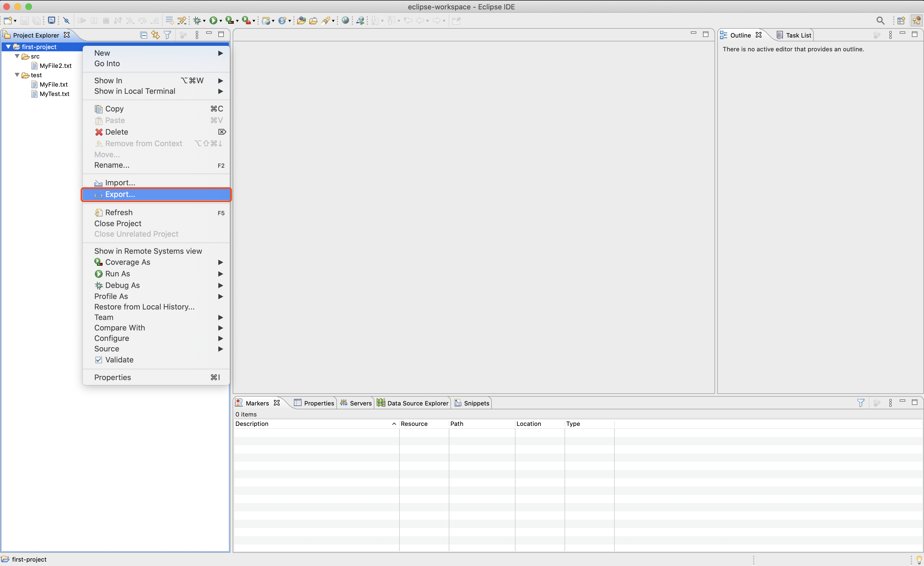Click the Open Web Browser globe icon
The image size is (924, 566).
345,20
